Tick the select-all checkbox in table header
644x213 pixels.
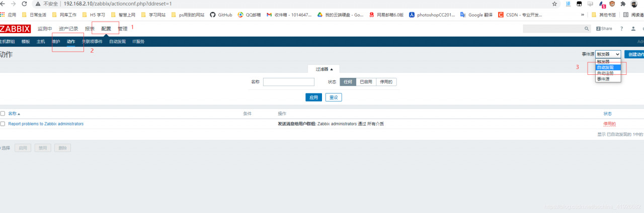point(3,114)
